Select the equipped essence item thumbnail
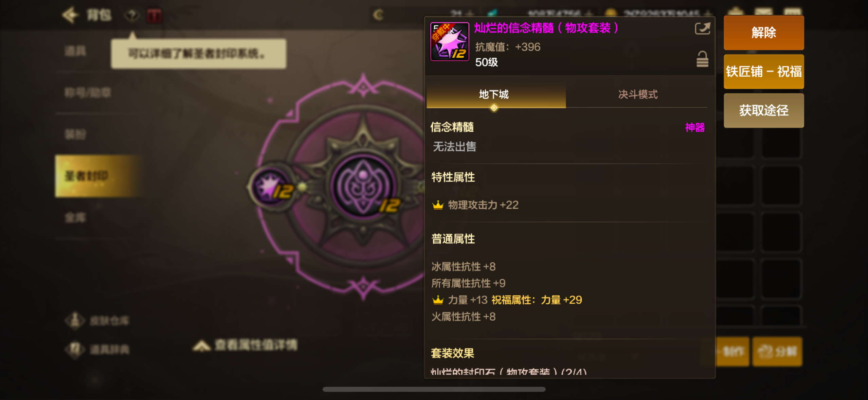868x400 pixels. coord(450,41)
